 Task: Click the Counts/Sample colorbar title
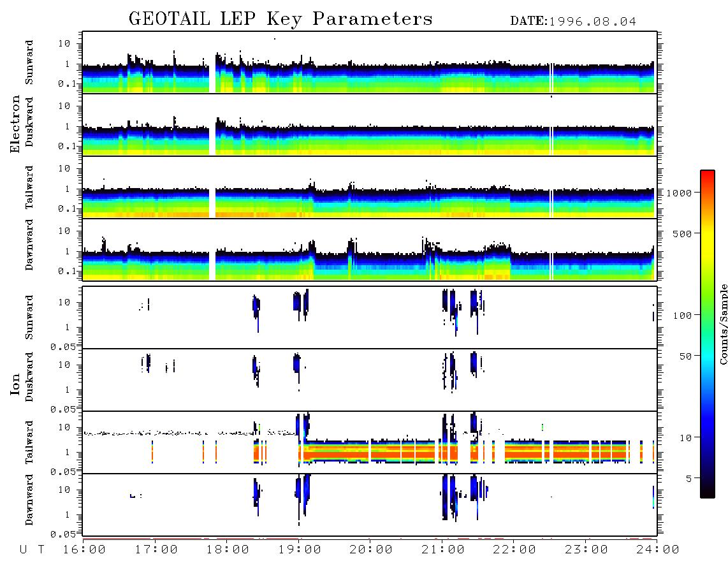click(x=723, y=324)
